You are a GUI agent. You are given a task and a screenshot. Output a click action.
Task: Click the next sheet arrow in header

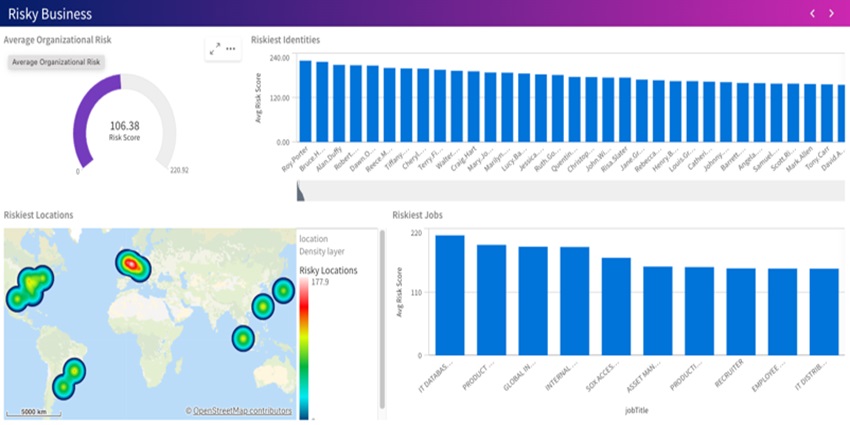[x=831, y=13]
